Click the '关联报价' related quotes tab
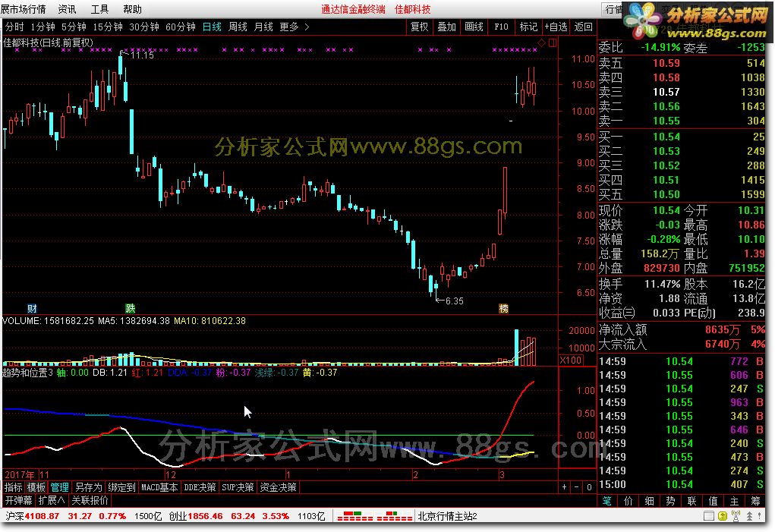The width and height of the screenshot is (775, 532). (90, 500)
